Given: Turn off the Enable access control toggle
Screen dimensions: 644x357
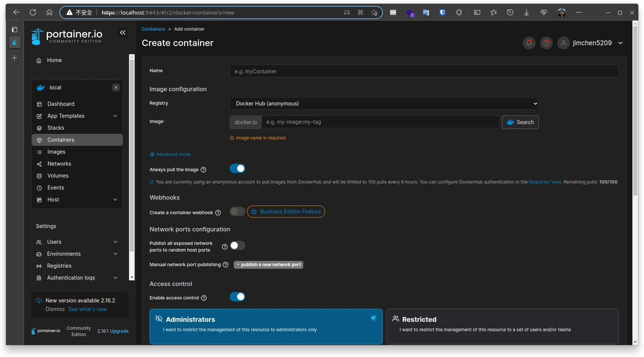Looking at the screenshot, I should [237, 297].
